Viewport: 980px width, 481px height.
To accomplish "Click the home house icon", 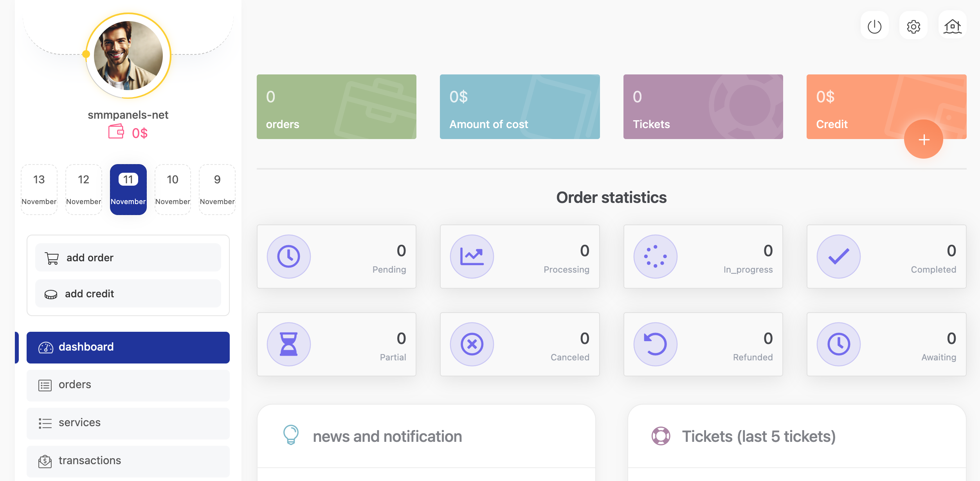I will tap(952, 26).
